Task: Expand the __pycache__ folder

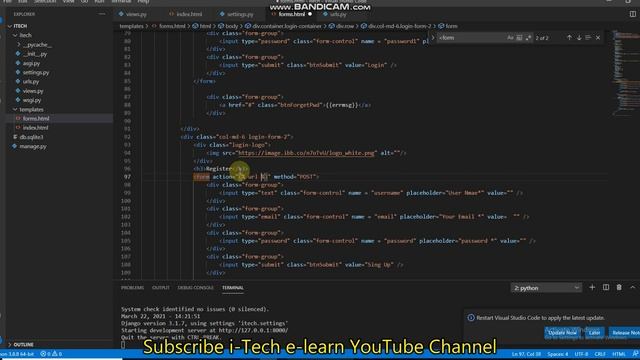Action: [x=37, y=44]
